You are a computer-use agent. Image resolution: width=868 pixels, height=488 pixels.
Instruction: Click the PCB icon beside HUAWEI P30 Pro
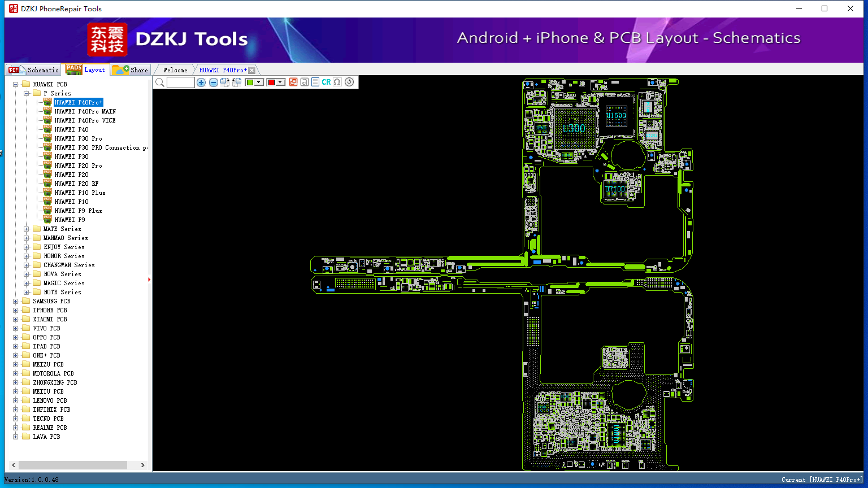(47, 138)
